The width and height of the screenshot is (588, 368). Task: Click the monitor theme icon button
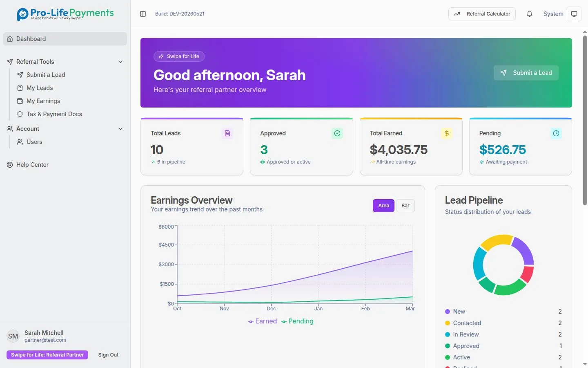(x=574, y=14)
